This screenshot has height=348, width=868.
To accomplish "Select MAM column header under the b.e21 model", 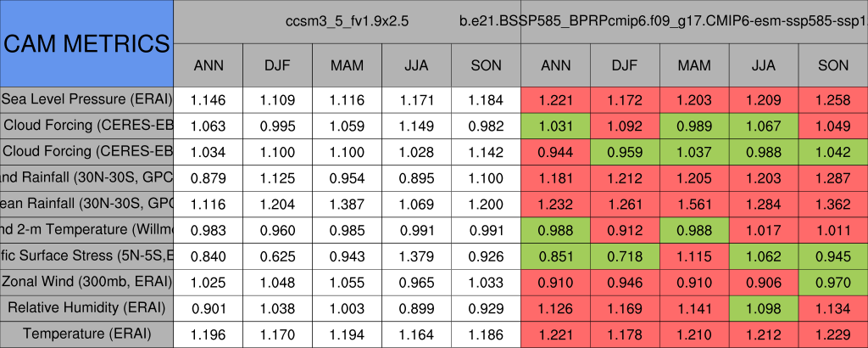I will (x=694, y=65).
